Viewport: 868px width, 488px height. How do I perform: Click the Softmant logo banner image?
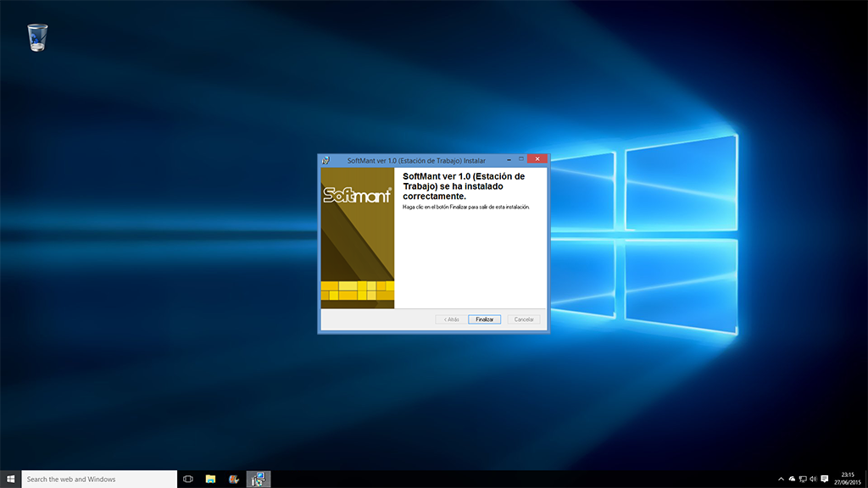click(357, 237)
